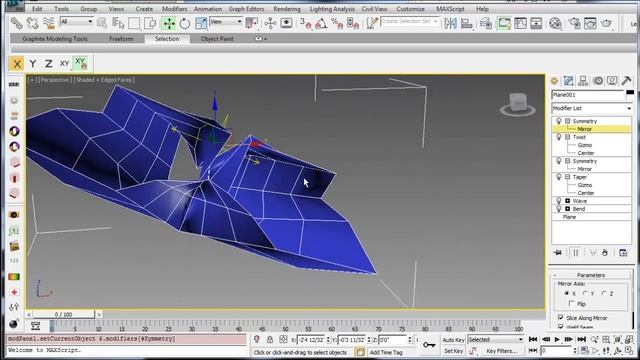Image resolution: width=640 pixels, height=360 pixels.
Task: Click the Plane001 object name field
Action: [588, 95]
